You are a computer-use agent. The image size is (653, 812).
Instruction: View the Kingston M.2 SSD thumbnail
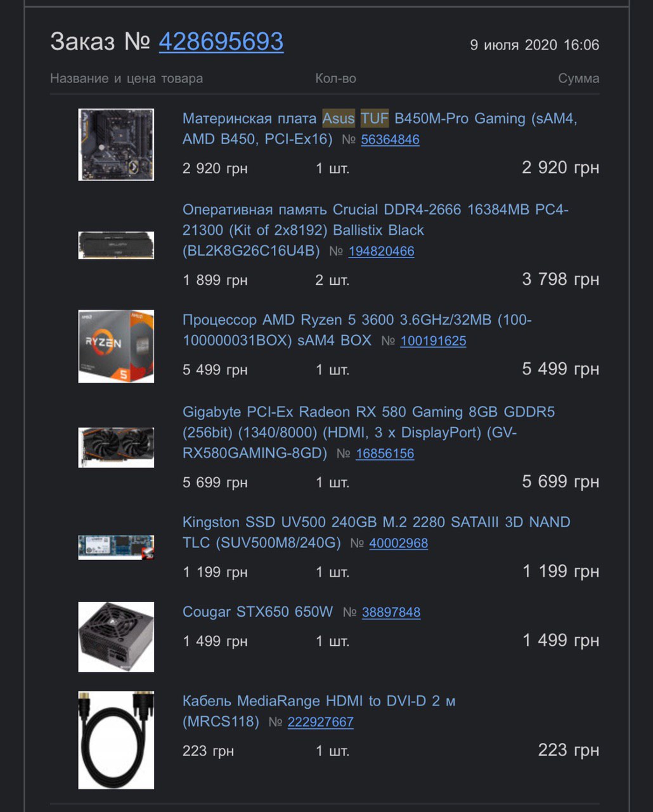point(116,547)
